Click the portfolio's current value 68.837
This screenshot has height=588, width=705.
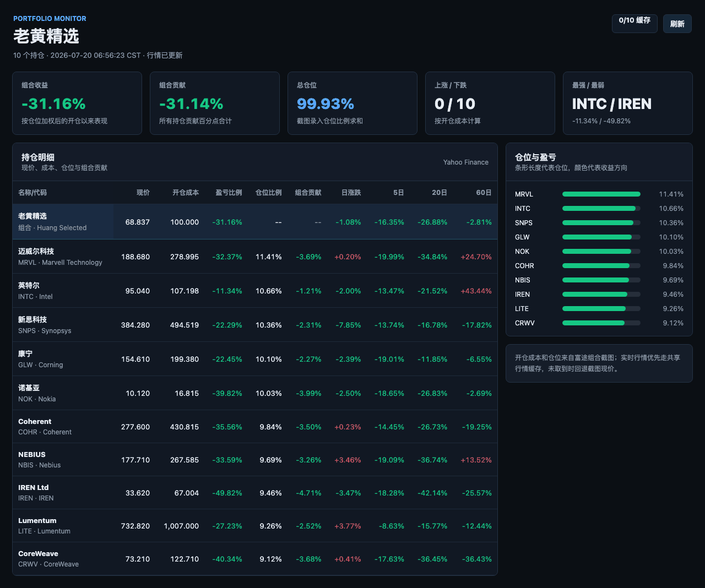[138, 222]
